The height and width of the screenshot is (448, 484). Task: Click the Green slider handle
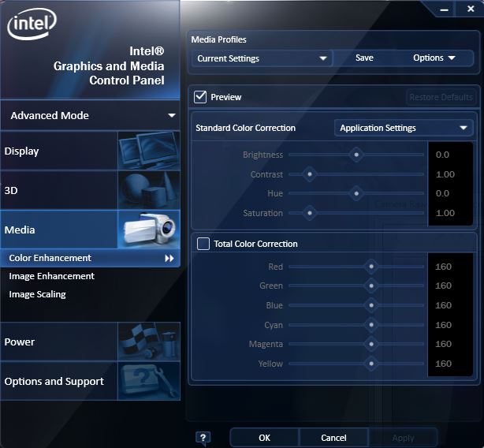coord(371,286)
